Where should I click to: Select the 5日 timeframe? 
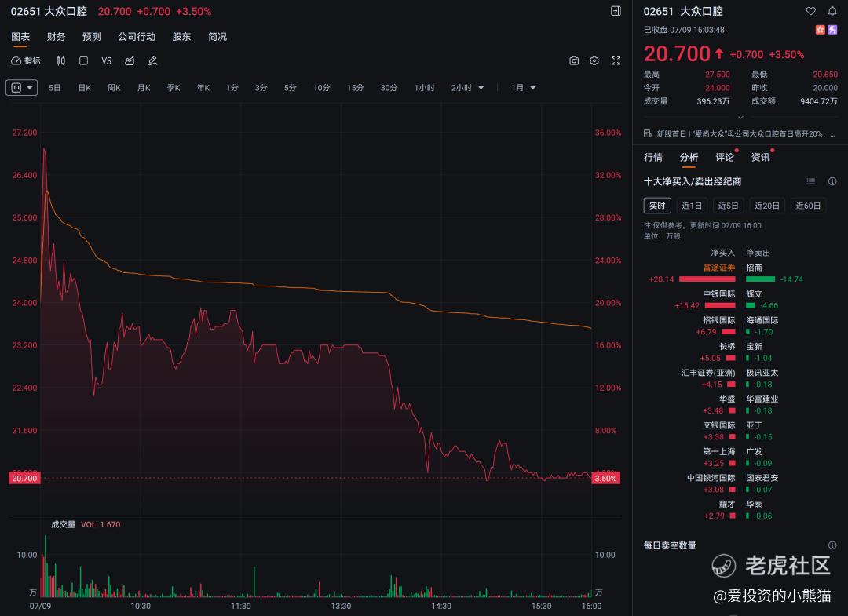55,88
